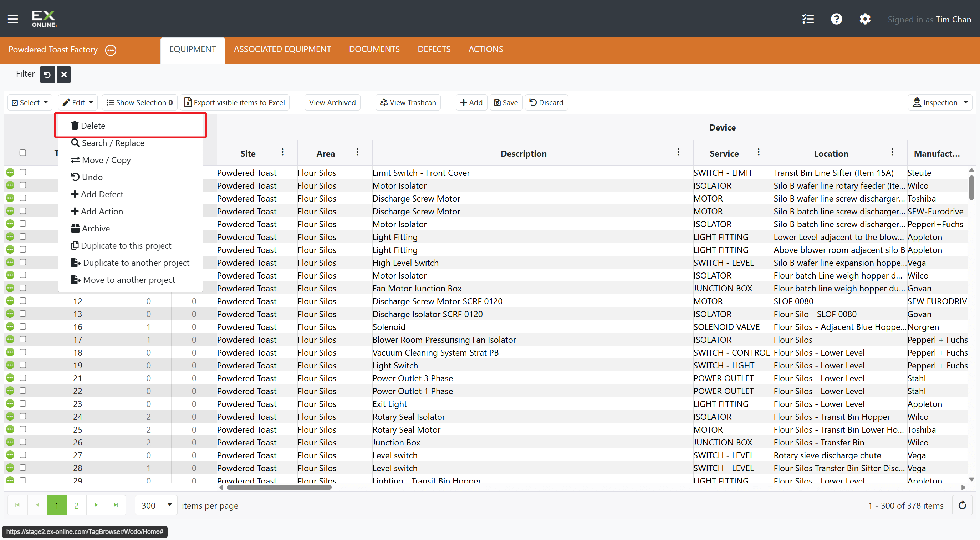Switch to the Documents tab
This screenshot has height=540, width=980.
click(374, 49)
